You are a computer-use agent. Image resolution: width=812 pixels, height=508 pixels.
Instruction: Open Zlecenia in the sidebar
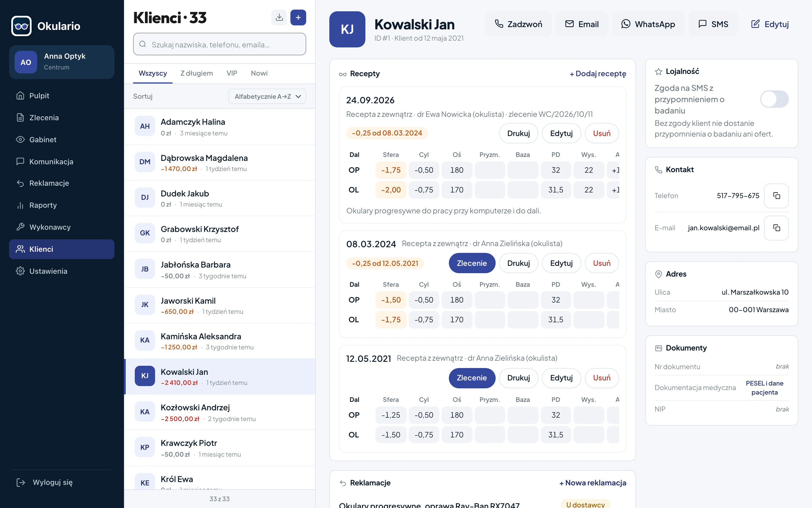tap(62, 118)
